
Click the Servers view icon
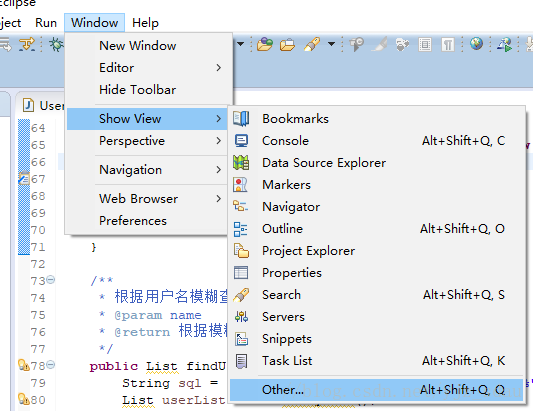[241, 317]
